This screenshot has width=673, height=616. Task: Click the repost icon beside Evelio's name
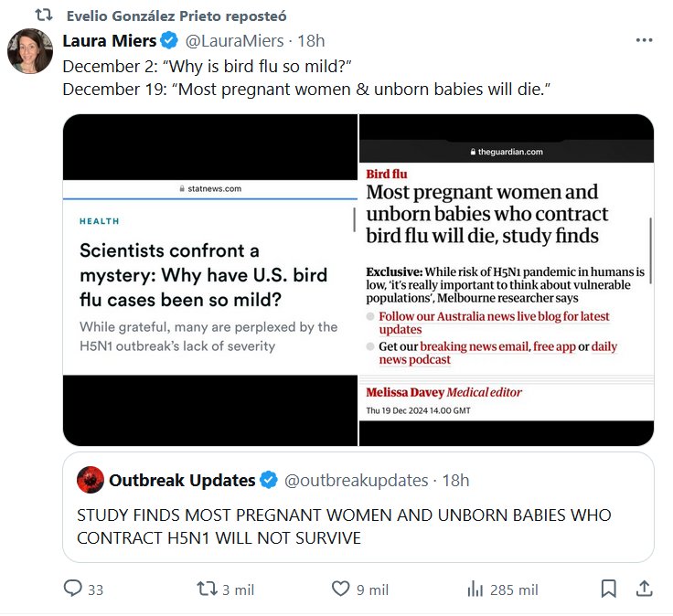43,16
